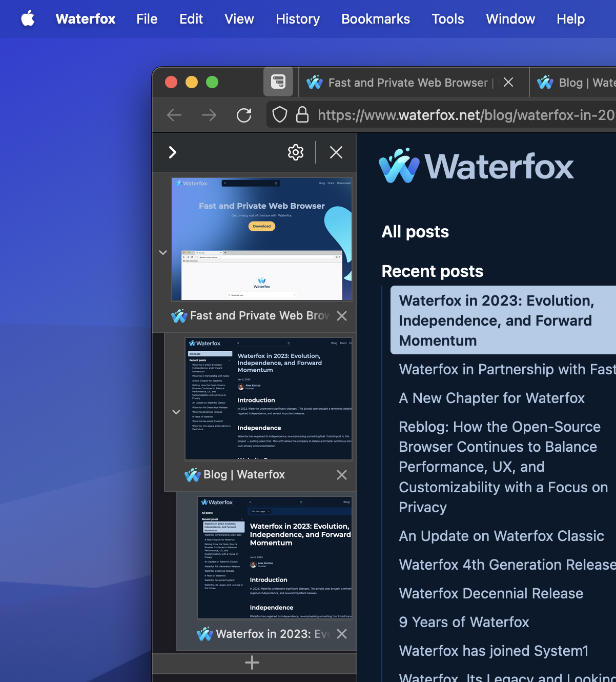Click the forward navigation arrow
This screenshot has width=616, height=682.
click(x=209, y=115)
